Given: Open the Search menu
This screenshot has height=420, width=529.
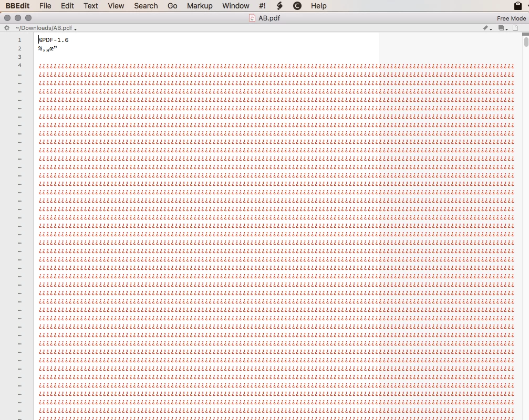Looking at the screenshot, I should (146, 6).
